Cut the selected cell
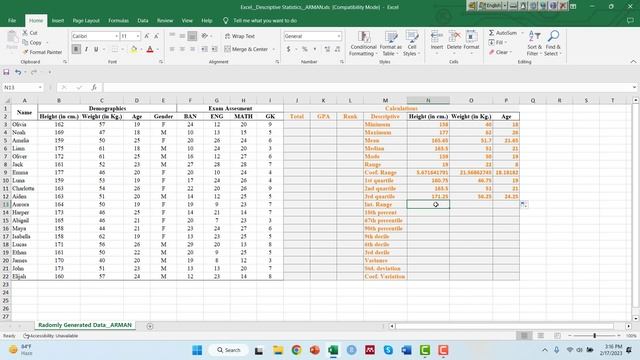Viewport: 640px width, 360px height. click(x=30, y=33)
